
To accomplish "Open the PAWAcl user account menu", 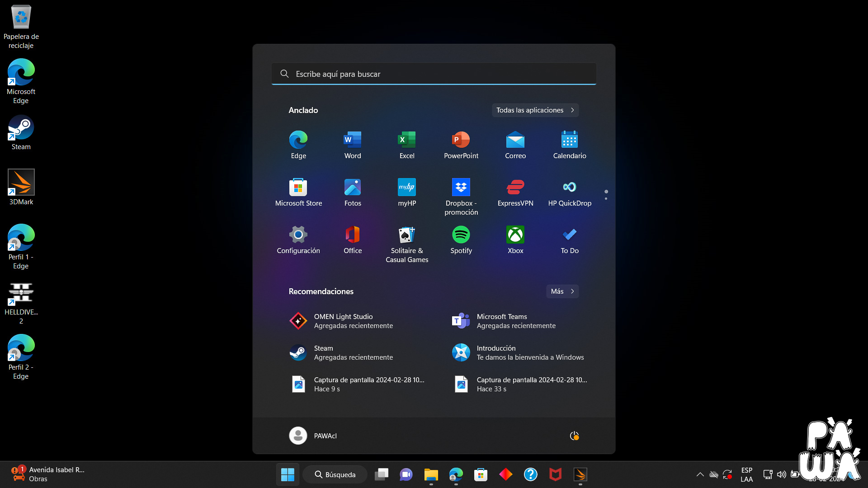I will click(313, 436).
